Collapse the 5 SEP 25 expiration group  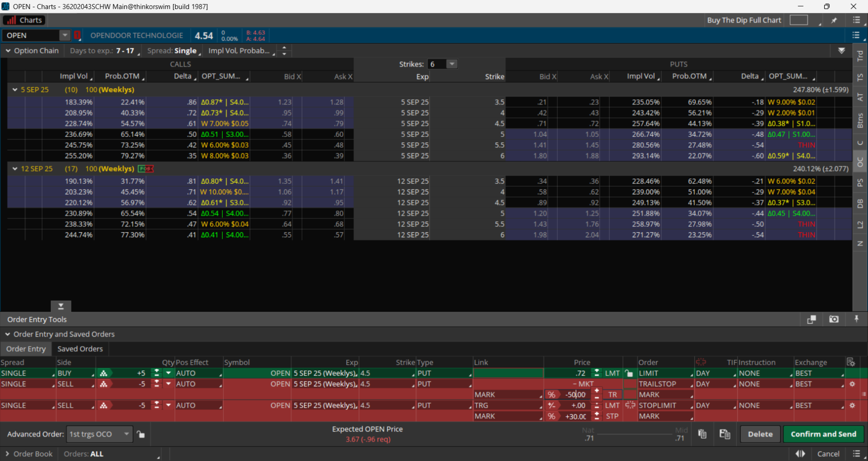point(15,90)
